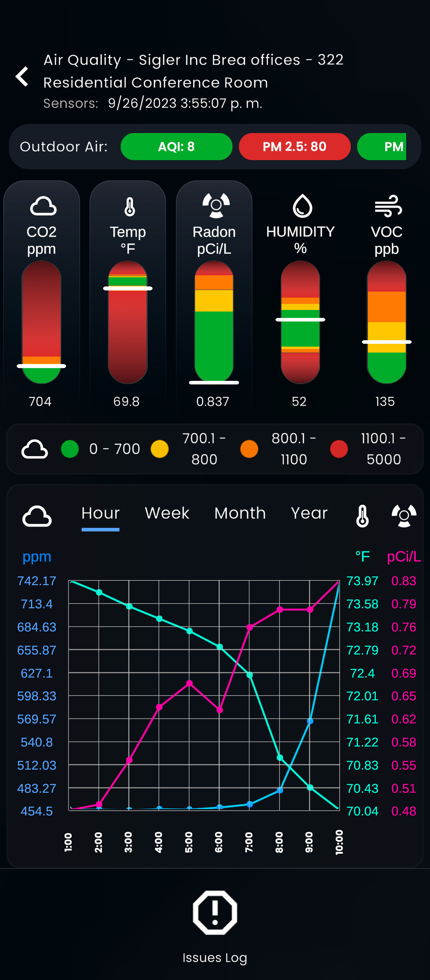The height and width of the screenshot is (980, 430).
Task: Toggle radon series in chart header
Action: [404, 516]
